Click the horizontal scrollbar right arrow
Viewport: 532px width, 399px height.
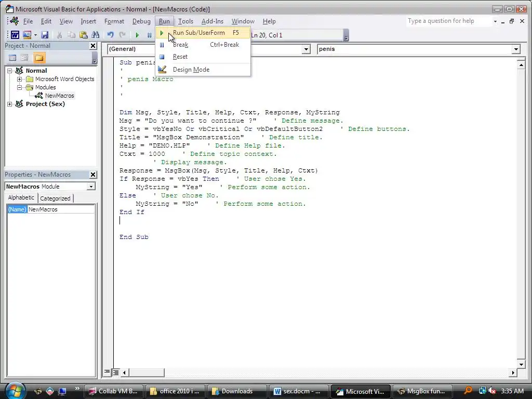click(x=513, y=373)
